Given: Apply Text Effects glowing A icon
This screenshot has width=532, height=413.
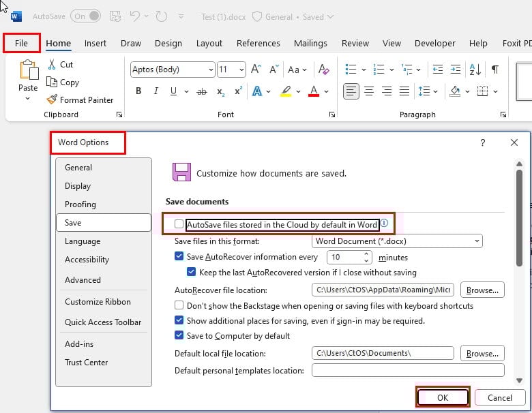Looking at the screenshot, I should click(x=257, y=91).
